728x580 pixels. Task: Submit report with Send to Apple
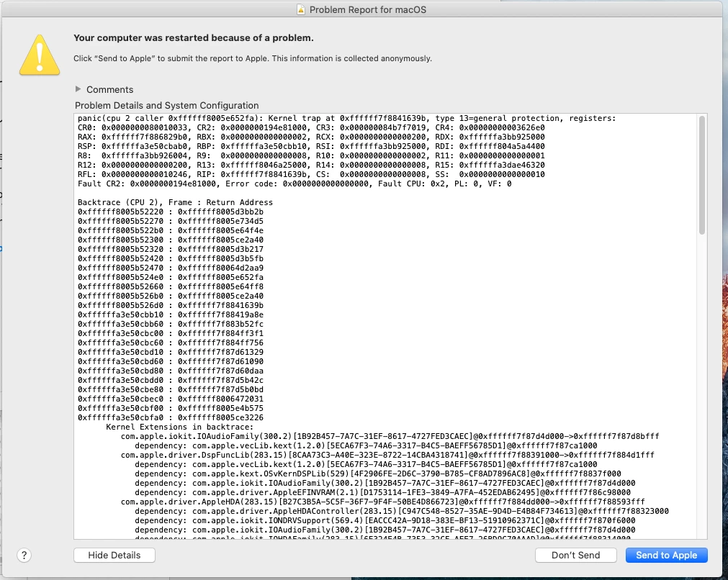coord(666,555)
